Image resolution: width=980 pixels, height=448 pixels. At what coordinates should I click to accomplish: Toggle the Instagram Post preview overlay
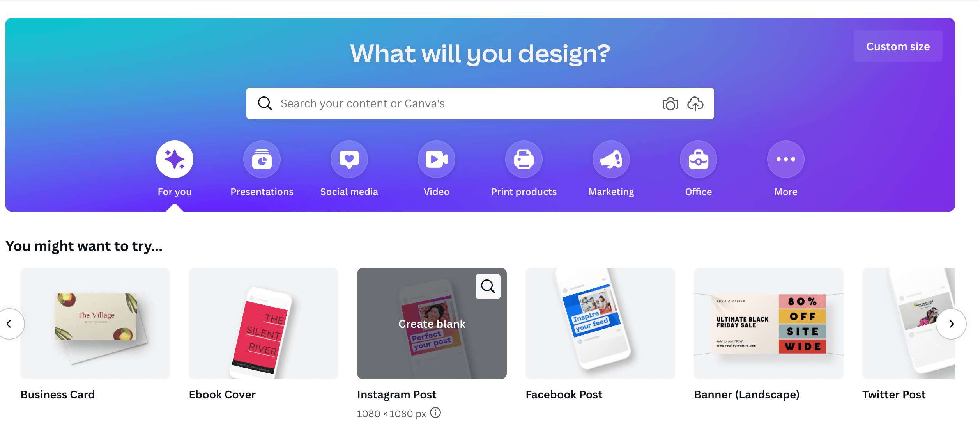point(488,286)
